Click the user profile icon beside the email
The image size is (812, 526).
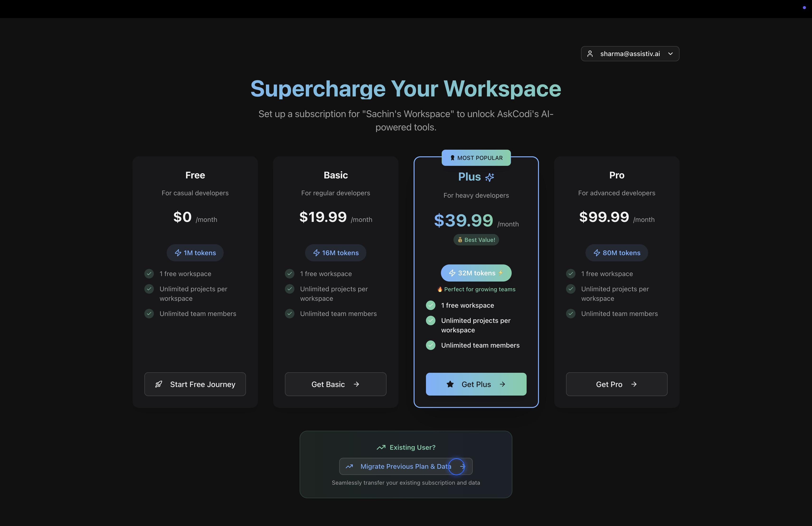[x=590, y=54]
